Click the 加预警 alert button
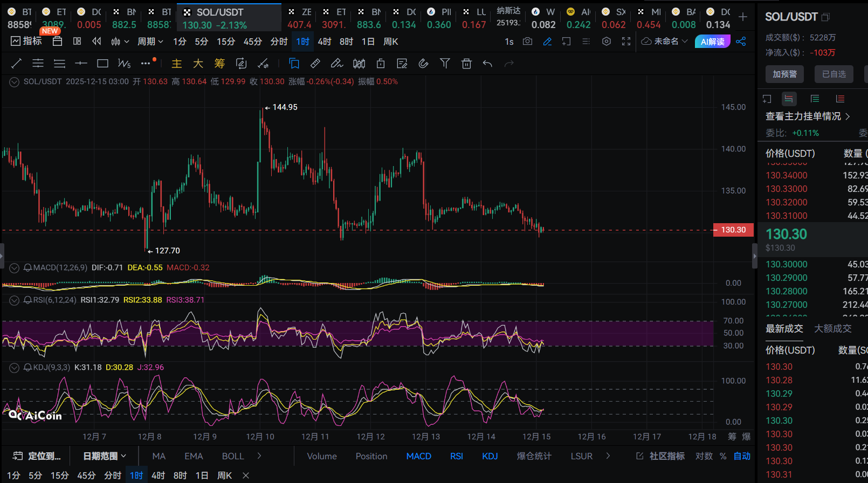Viewport: 868px width, 483px height. 784,74
